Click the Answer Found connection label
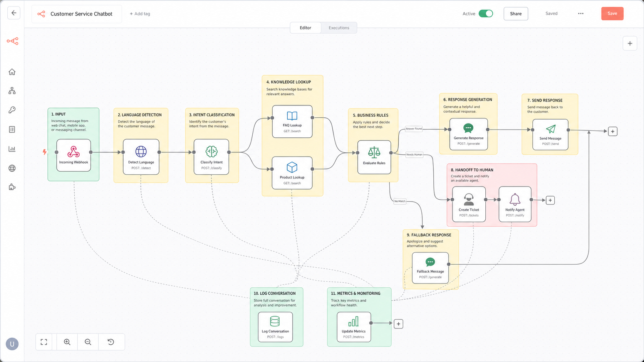The height and width of the screenshot is (362, 644). (414, 129)
